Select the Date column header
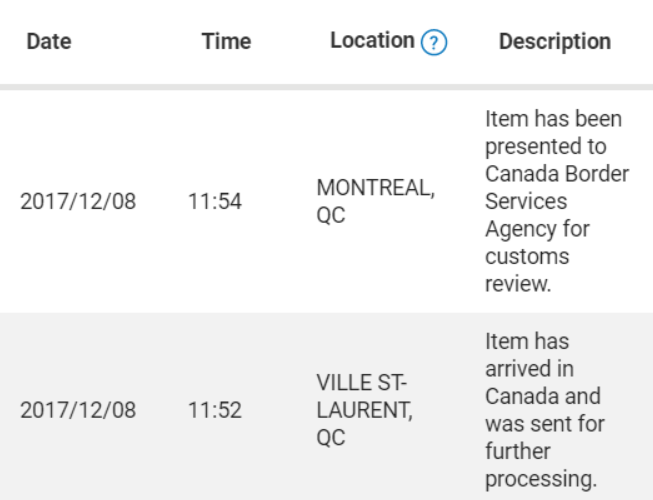 click(x=49, y=42)
